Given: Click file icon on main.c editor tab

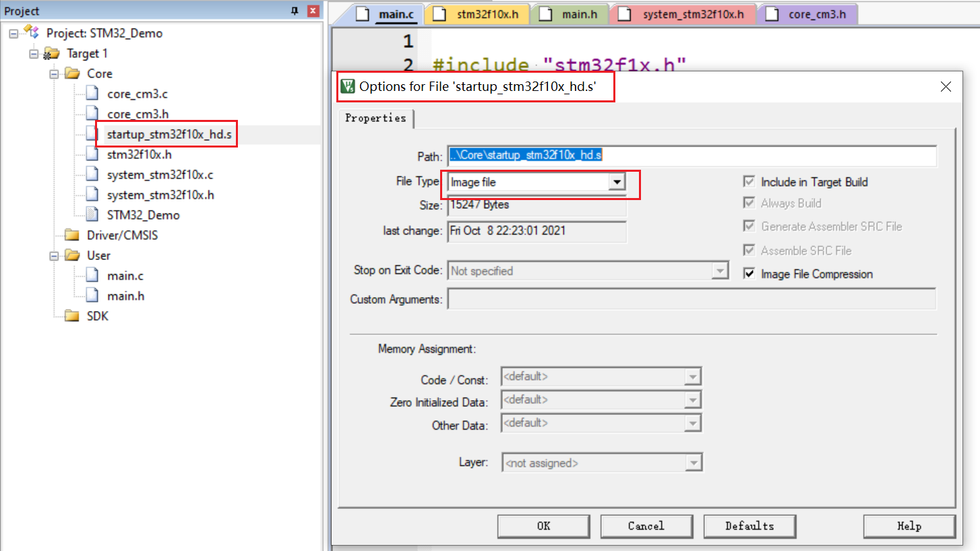Looking at the screenshot, I should click(363, 14).
